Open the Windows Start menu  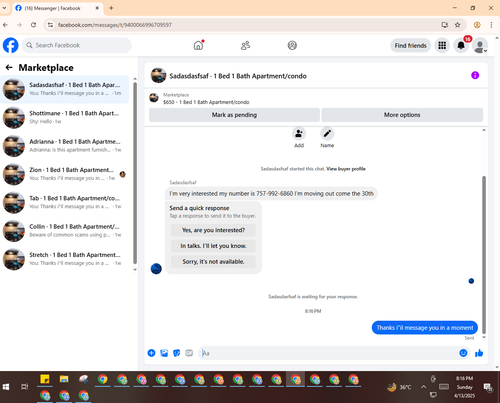(6, 387)
